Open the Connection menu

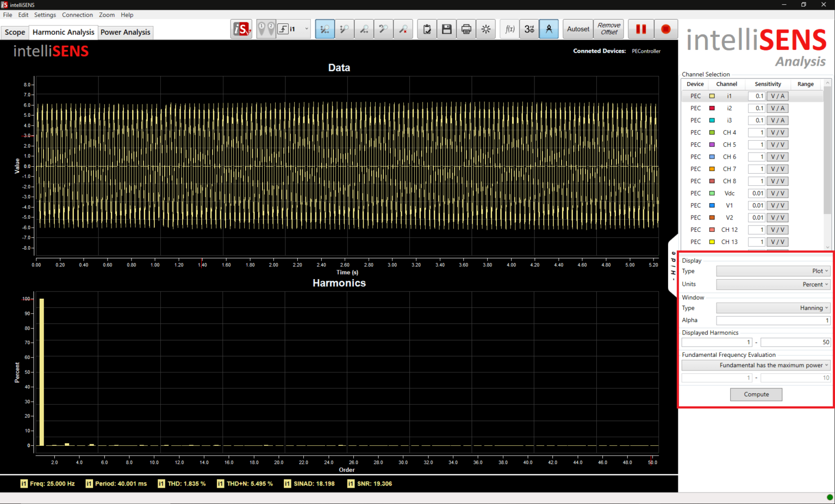pyautogui.click(x=77, y=15)
